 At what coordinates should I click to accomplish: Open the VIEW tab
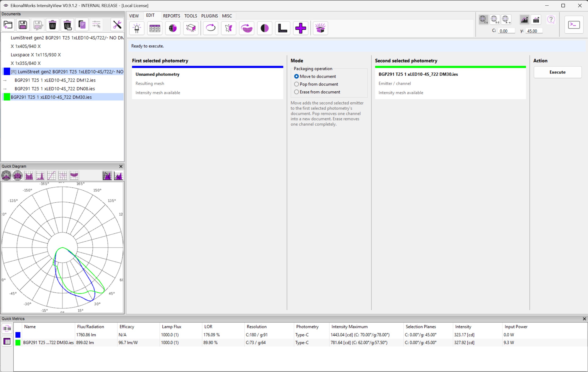pyautogui.click(x=134, y=16)
